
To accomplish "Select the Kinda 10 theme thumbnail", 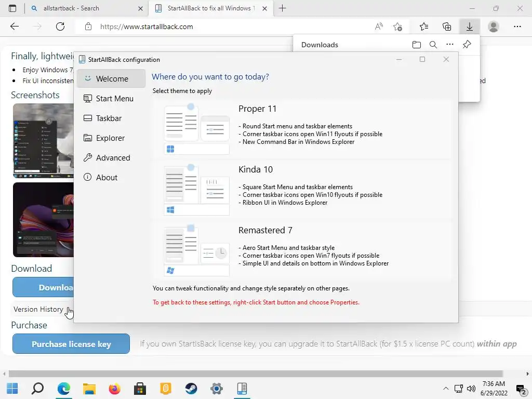I will pyautogui.click(x=196, y=190).
